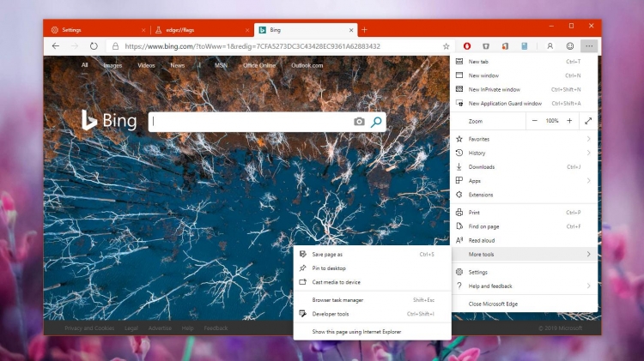Click the lock icon in address bar

click(x=115, y=46)
